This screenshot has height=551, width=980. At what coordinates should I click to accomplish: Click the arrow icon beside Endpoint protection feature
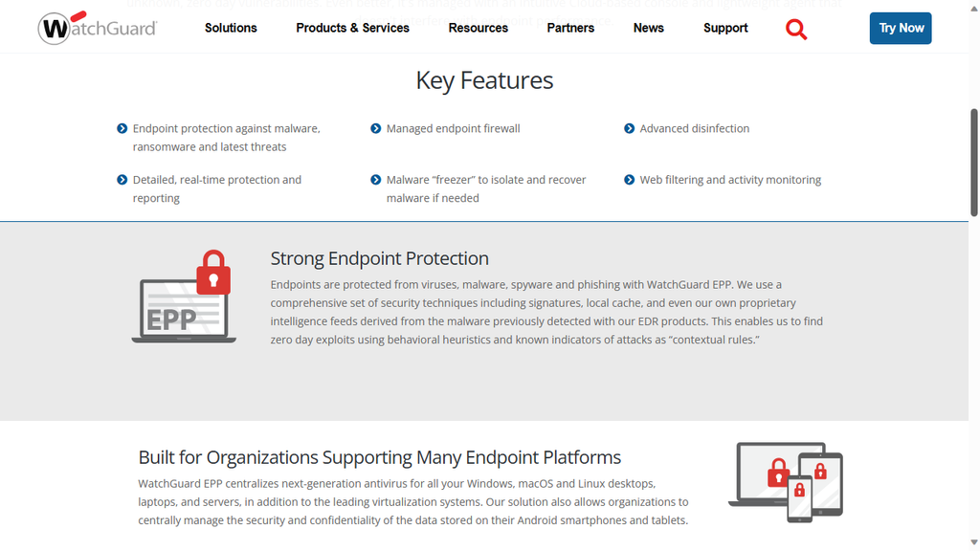[x=122, y=127]
